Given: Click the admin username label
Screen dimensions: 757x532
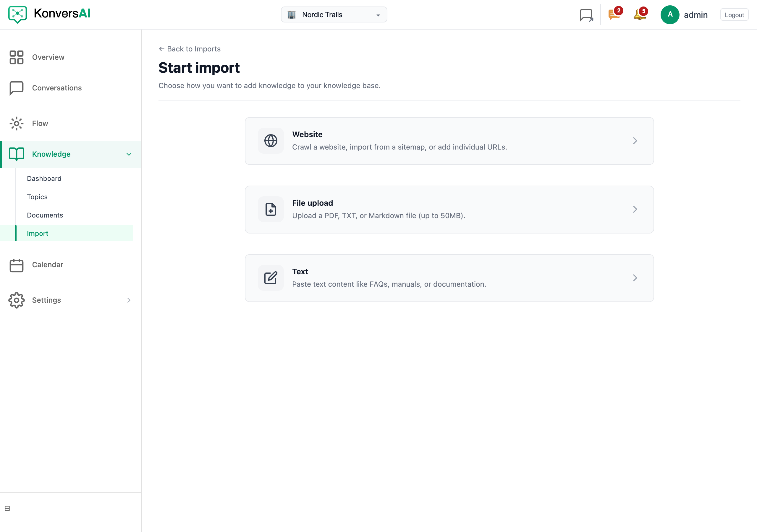Looking at the screenshot, I should click(696, 15).
